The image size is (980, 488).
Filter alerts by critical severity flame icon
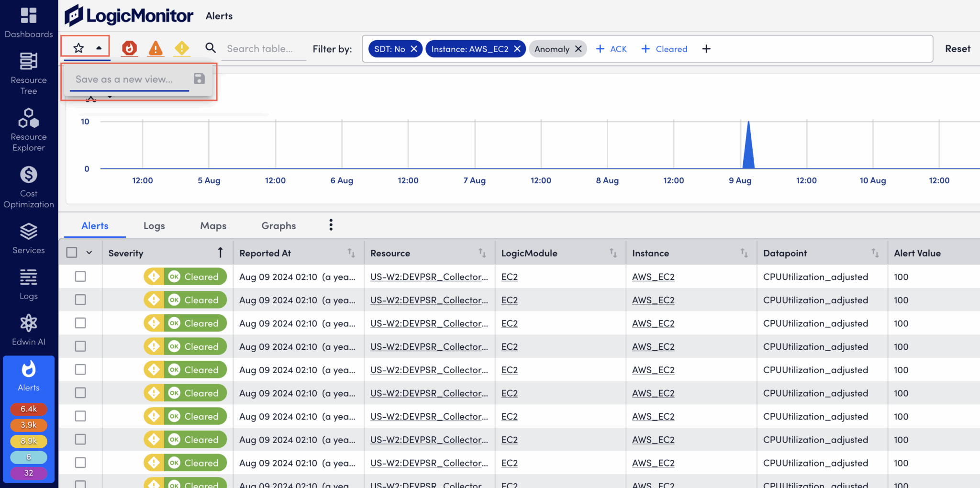click(129, 48)
